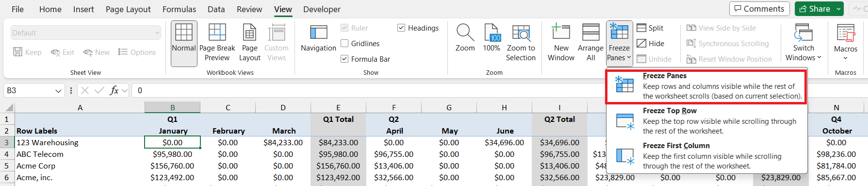This screenshot has height=186, width=868.
Task: Click Reset Window Position
Action: [729, 59]
